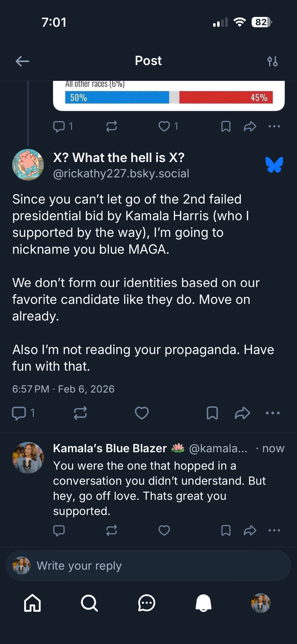Open Chat messages tab
297x644 pixels.
coord(147,603)
